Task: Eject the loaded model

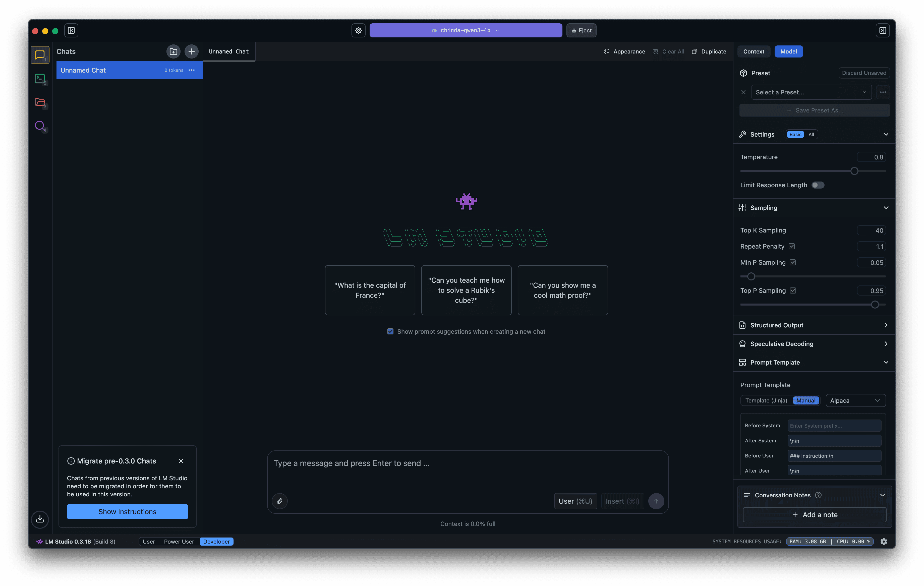Action: pos(581,30)
